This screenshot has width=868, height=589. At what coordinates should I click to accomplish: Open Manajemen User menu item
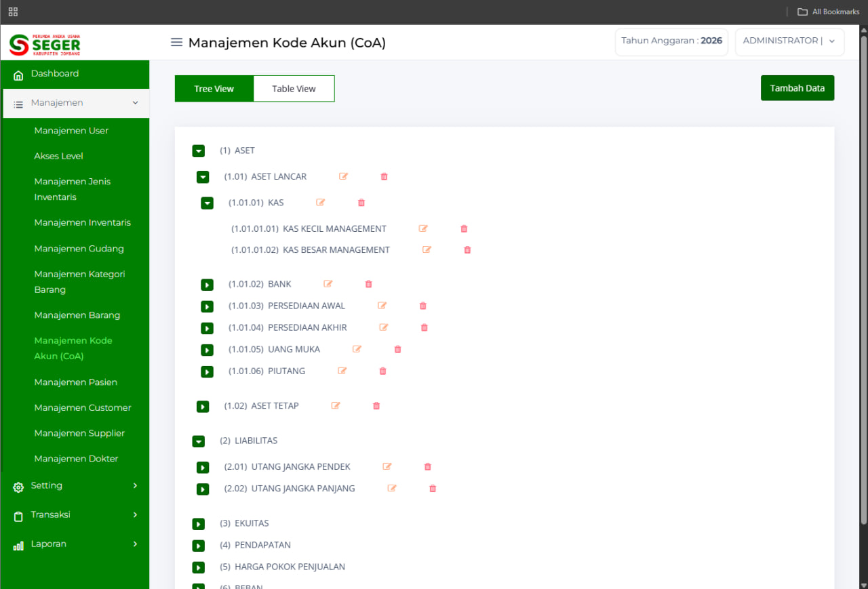tap(71, 131)
